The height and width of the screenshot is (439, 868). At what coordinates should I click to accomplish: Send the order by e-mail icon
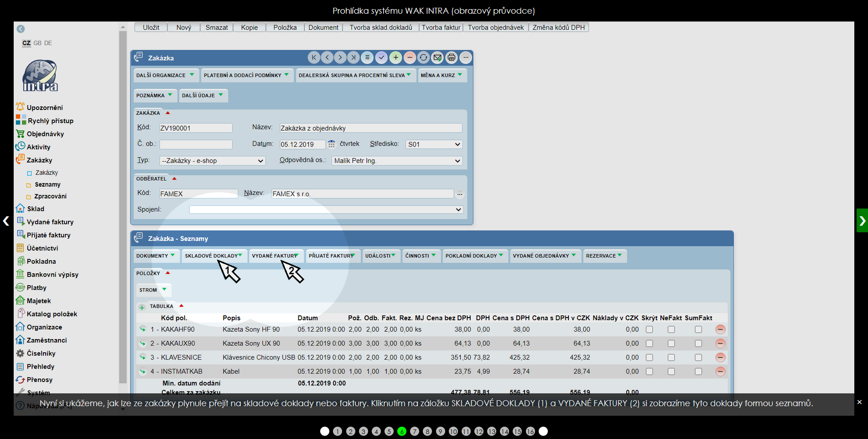coord(437,57)
